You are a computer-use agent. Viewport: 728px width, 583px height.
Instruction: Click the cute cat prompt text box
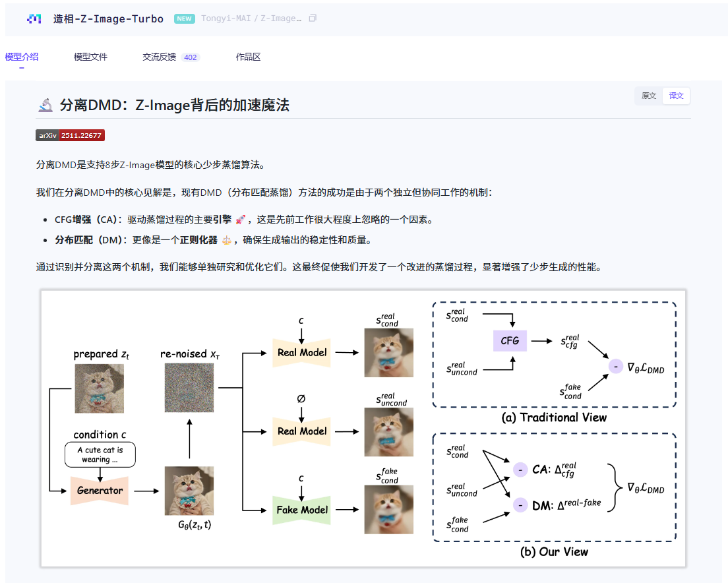coord(100,454)
